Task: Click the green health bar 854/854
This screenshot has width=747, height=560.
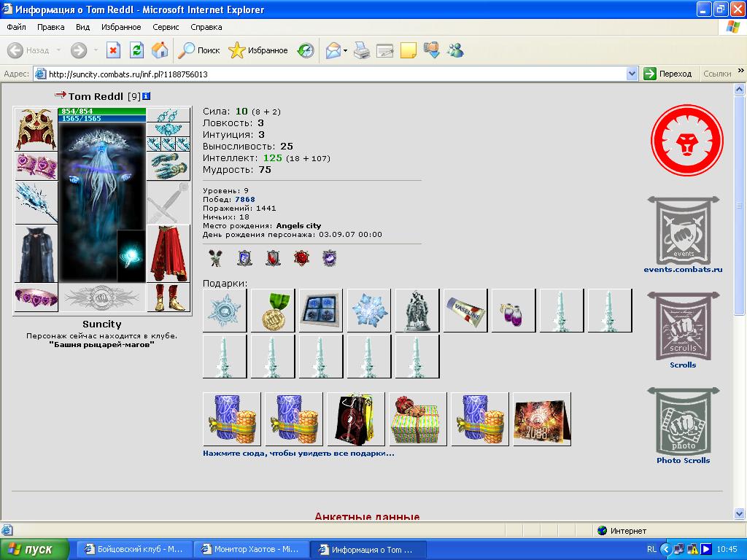Action: [x=102, y=111]
